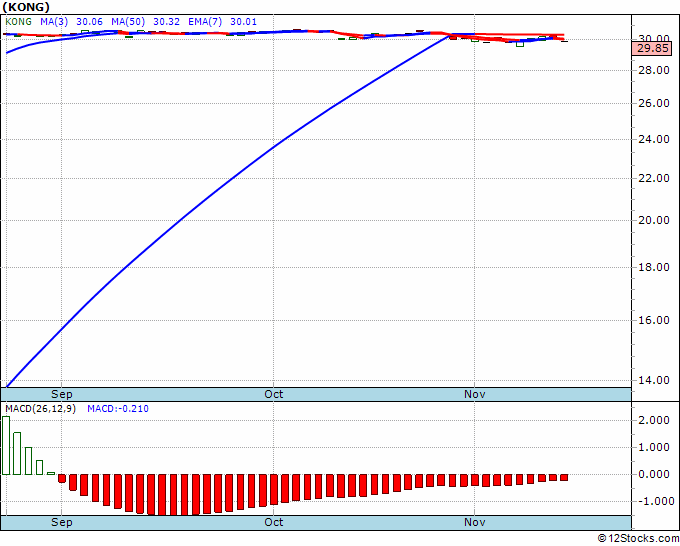Click the 16.00 price axis label
This screenshot has height=546, width=680.
pos(654,320)
